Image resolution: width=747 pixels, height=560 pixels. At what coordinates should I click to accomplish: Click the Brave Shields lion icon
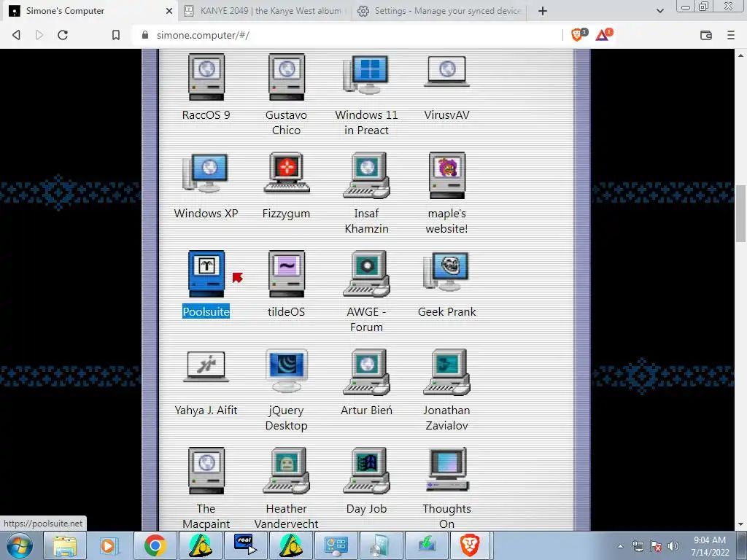pos(578,35)
